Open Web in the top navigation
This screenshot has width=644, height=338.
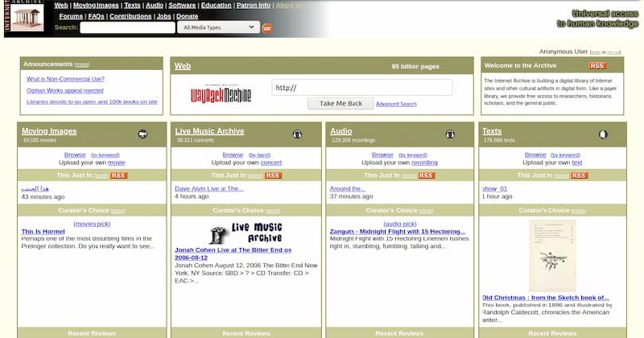click(61, 6)
